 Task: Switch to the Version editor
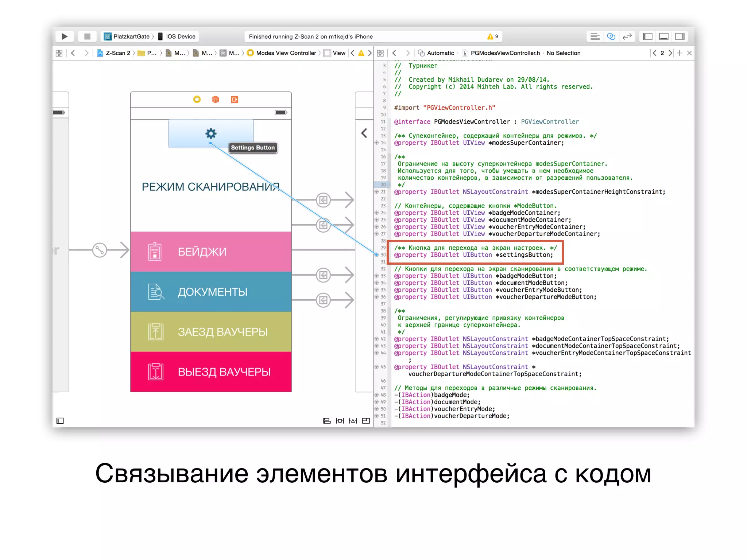coord(627,36)
